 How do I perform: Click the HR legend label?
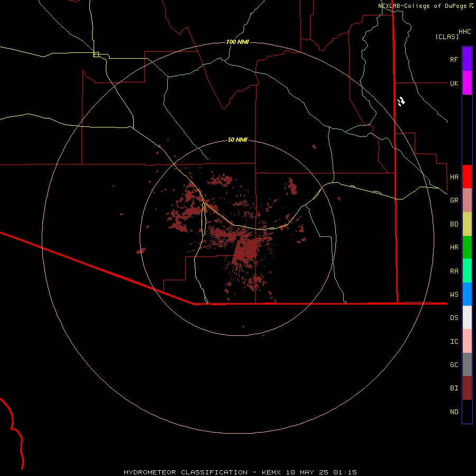point(454,247)
